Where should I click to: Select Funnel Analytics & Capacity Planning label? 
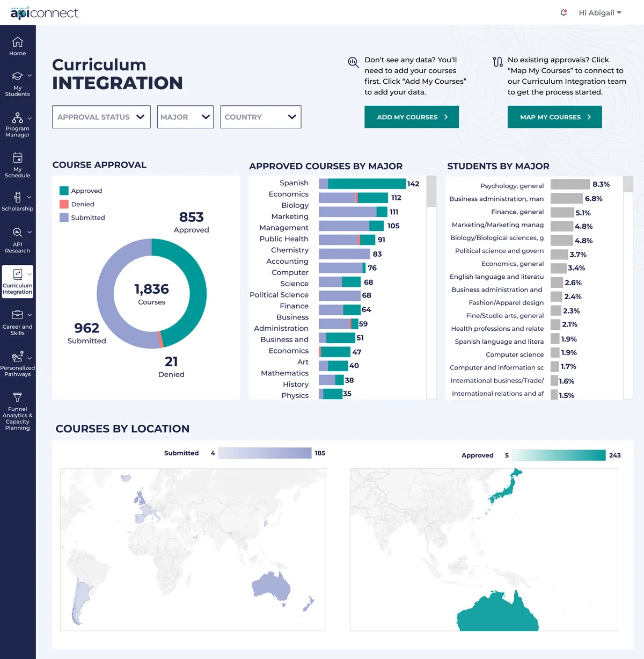coord(17,418)
